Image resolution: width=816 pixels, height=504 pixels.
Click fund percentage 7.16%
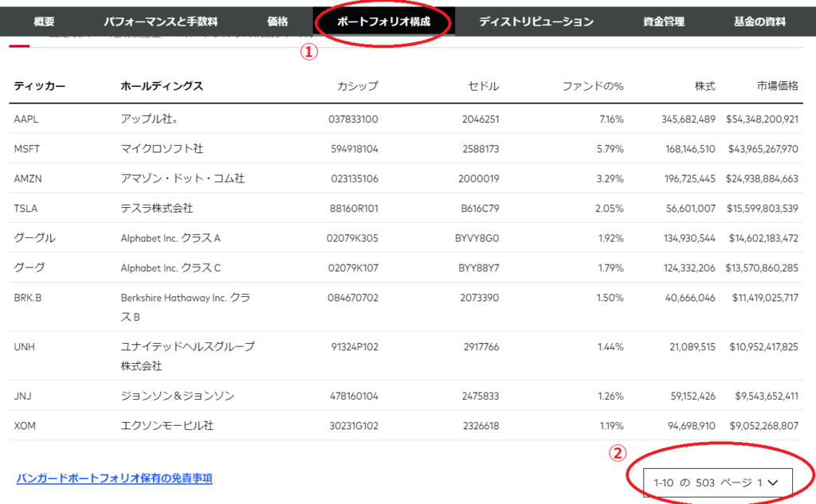click(611, 119)
